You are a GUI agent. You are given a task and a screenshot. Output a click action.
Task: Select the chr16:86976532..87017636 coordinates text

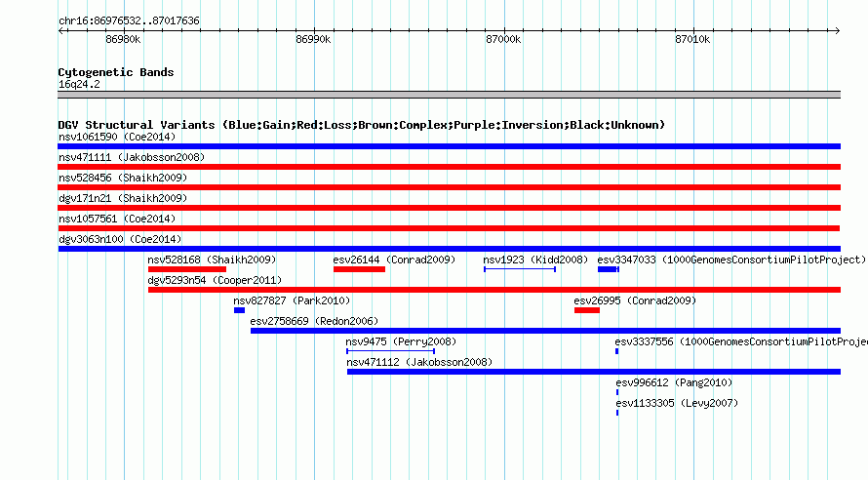129,21
